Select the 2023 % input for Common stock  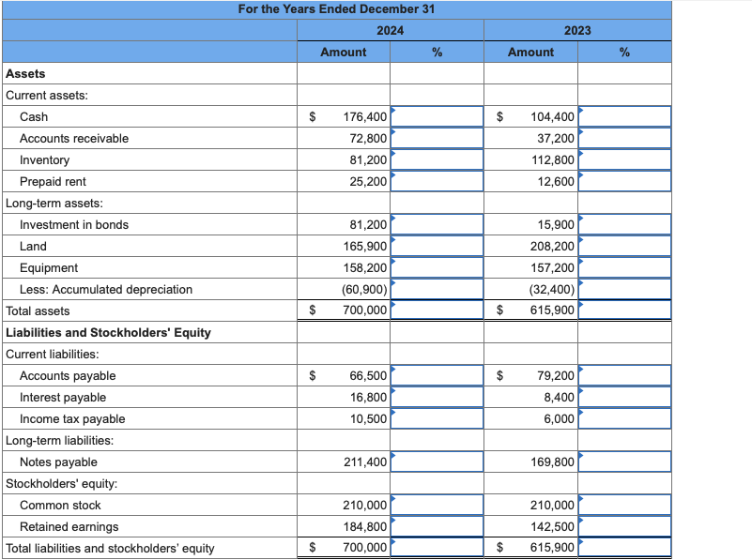(625, 505)
